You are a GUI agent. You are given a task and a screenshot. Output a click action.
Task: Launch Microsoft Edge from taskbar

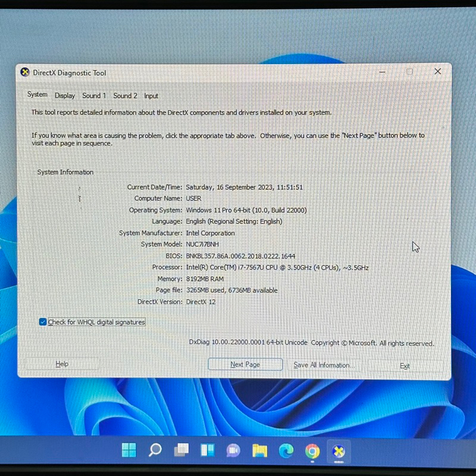pos(286,450)
